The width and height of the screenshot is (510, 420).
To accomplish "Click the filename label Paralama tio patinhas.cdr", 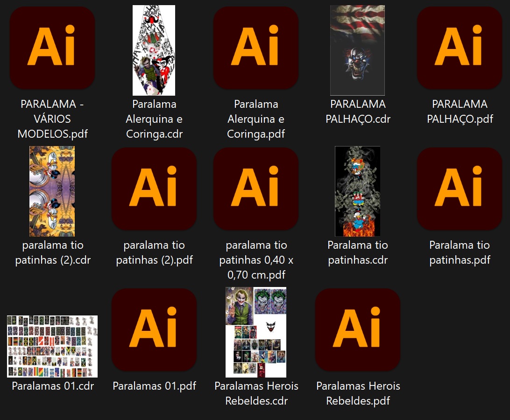I will (358, 252).
